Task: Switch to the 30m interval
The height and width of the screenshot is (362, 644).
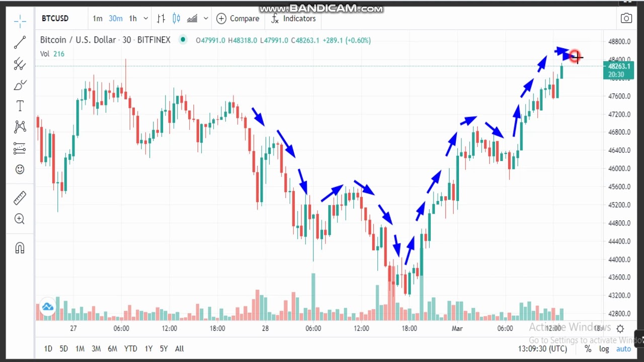Action: (x=115, y=19)
